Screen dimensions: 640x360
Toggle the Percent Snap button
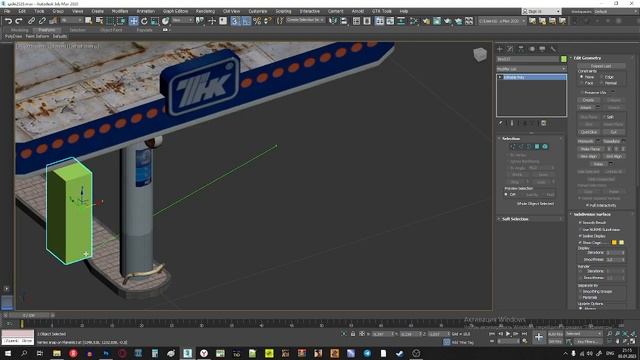[257, 21]
